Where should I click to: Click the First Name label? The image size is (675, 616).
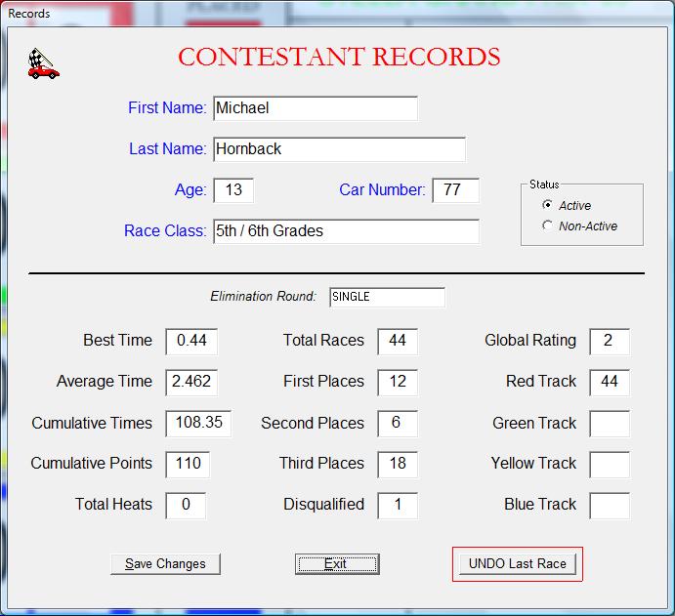pyautogui.click(x=167, y=107)
